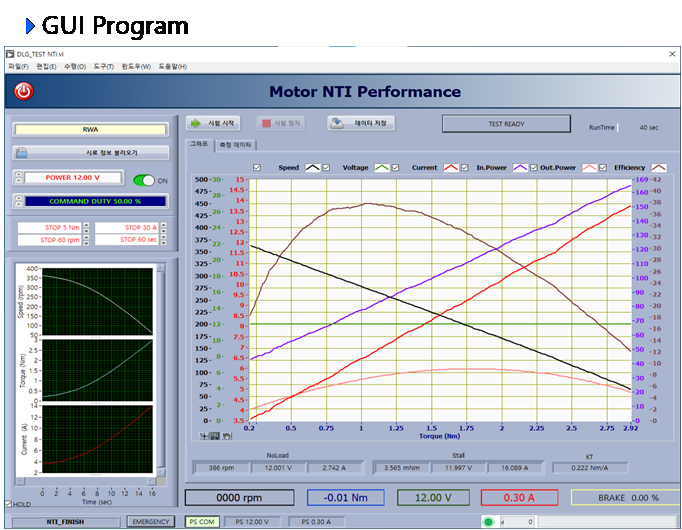Click the STOP 30 A input field
The width and height of the screenshot is (682, 530).
click(127, 227)
